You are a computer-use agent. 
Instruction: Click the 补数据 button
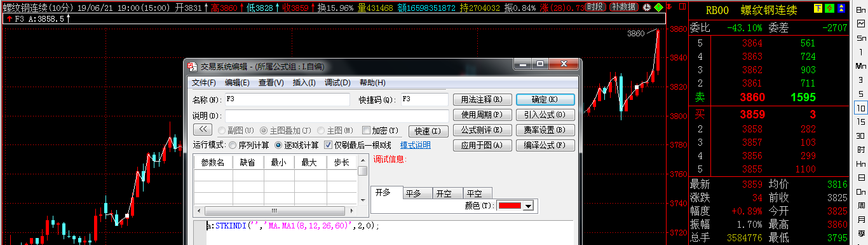coord(624,7)
